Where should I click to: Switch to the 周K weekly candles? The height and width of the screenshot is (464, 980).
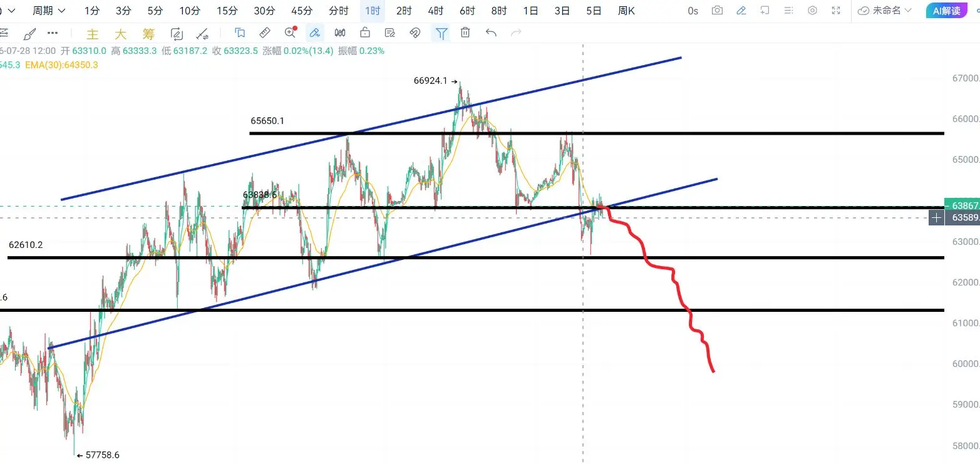[626, 11]
